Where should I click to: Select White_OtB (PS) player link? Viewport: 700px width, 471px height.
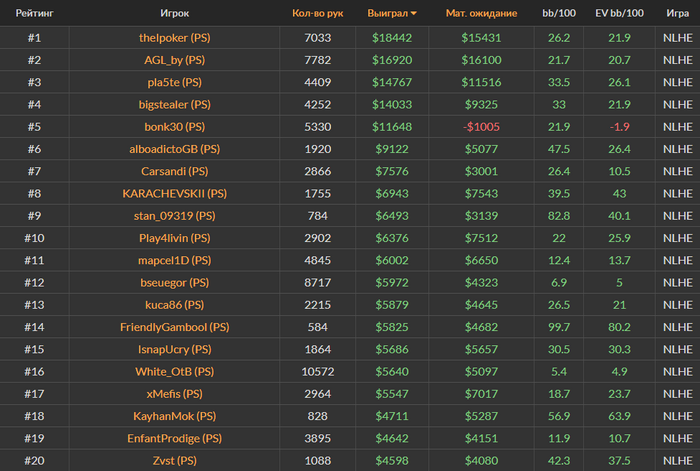pos(175,371)
